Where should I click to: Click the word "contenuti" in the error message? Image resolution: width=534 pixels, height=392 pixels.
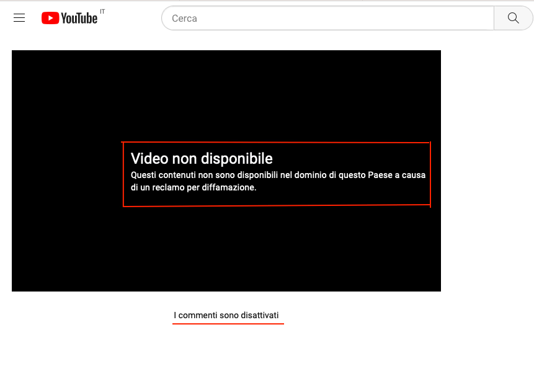tap(178, 175)
